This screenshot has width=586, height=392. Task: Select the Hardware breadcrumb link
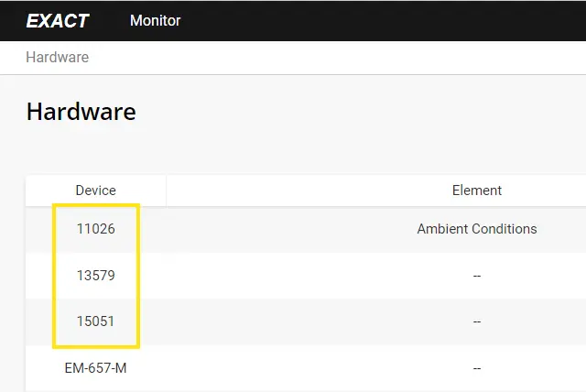[x=57, y=57]
